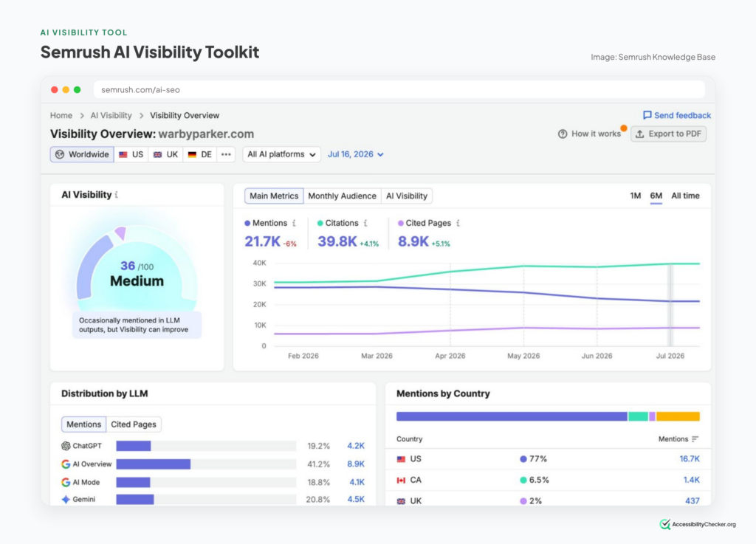The height and width of the screenshot is (544, 756).
Task: Click the ChatGPT distribution bar
Action: 134,446
